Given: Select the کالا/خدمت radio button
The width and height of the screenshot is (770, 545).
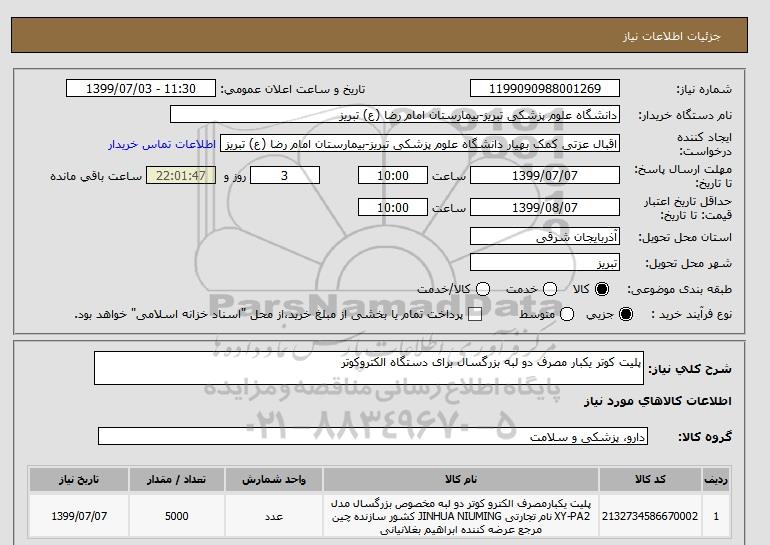Looking at the screenshot, I should tap(483, 289).
